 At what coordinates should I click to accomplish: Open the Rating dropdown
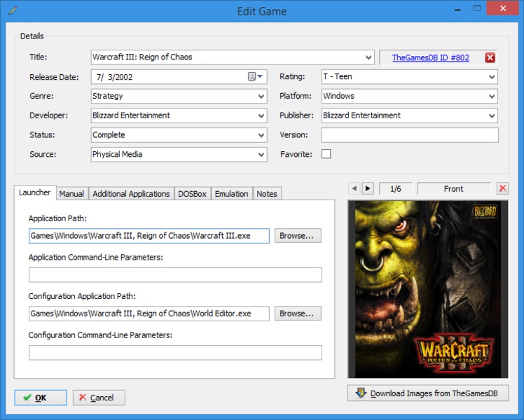(492, 76)
